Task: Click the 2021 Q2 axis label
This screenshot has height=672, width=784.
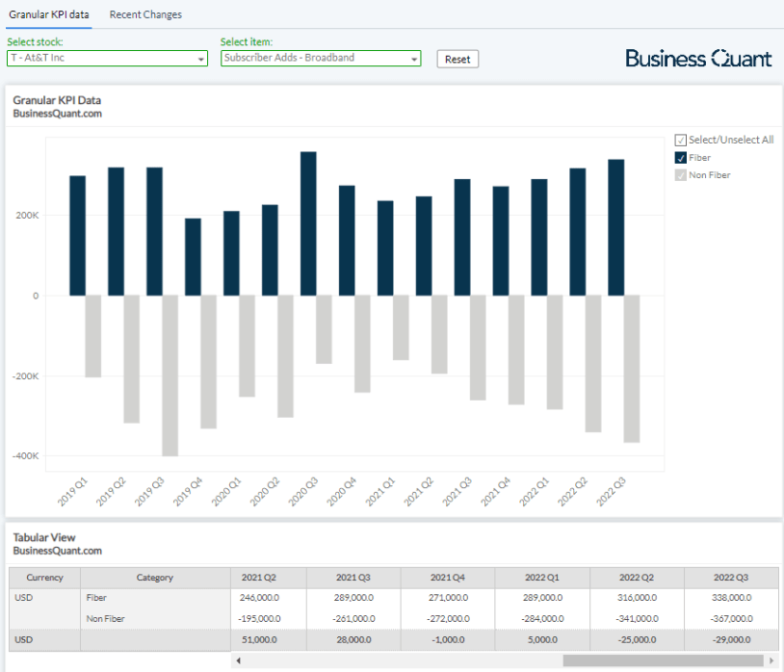Action: pyautogui.click(x=419, y=492)
